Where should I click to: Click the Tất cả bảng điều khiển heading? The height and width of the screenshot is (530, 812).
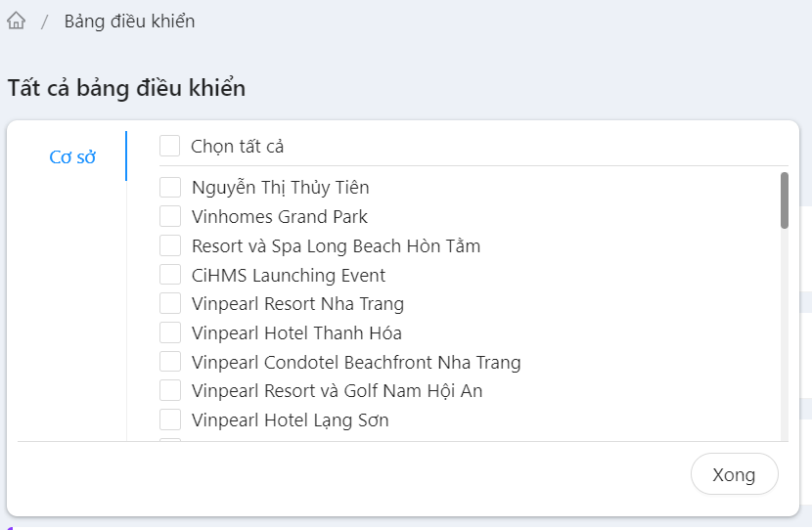click(126, 88)
